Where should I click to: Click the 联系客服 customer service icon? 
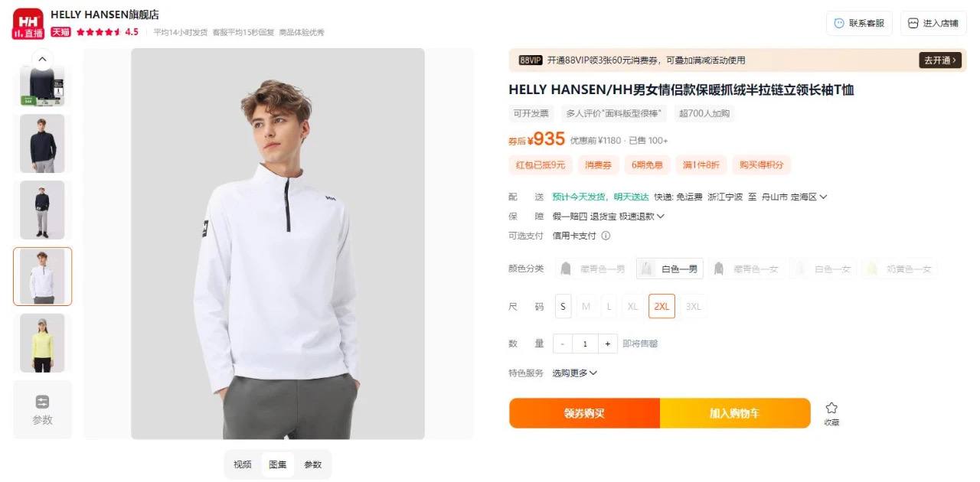point(839,23)
